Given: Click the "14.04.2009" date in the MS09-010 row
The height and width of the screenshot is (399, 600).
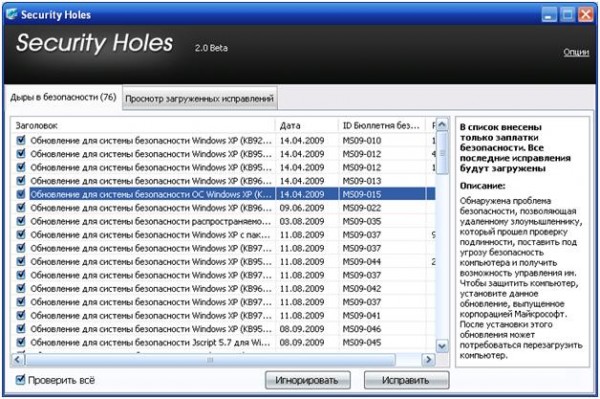Looking at the screenshot, I should (x=302, y=140).
